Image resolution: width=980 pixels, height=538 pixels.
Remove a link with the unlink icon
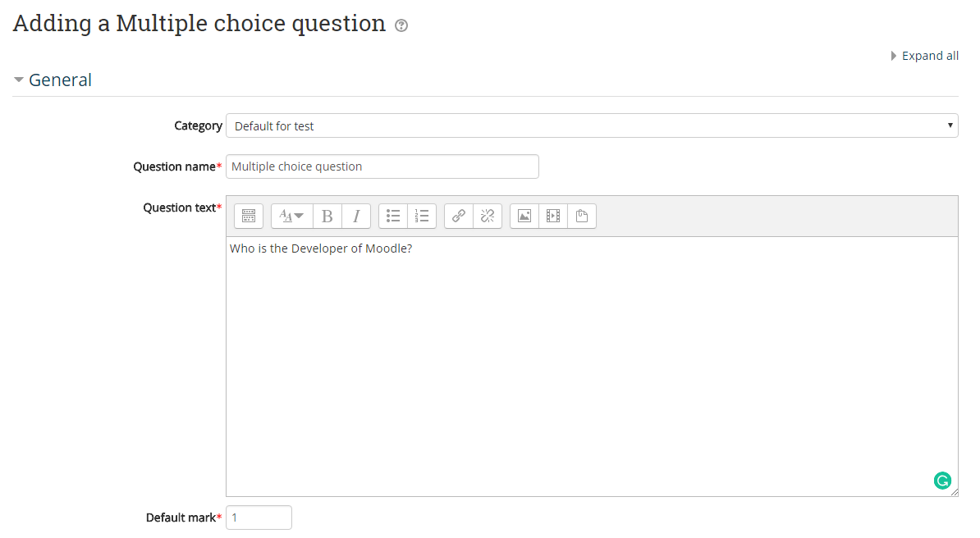tap(487, 216)
